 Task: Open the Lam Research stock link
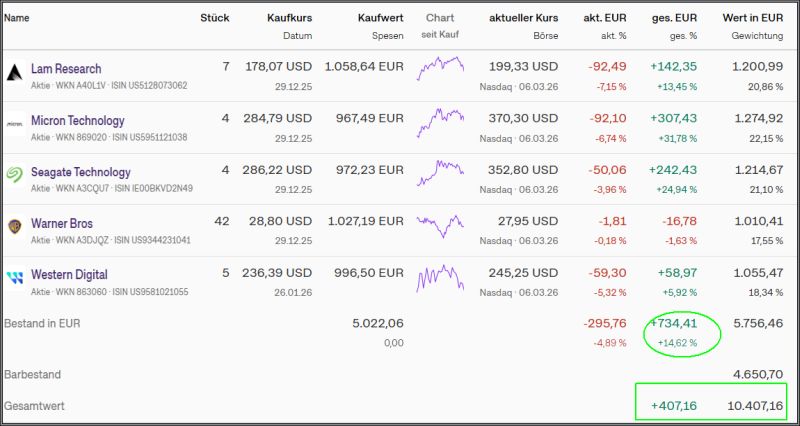(x=66, y=69)
